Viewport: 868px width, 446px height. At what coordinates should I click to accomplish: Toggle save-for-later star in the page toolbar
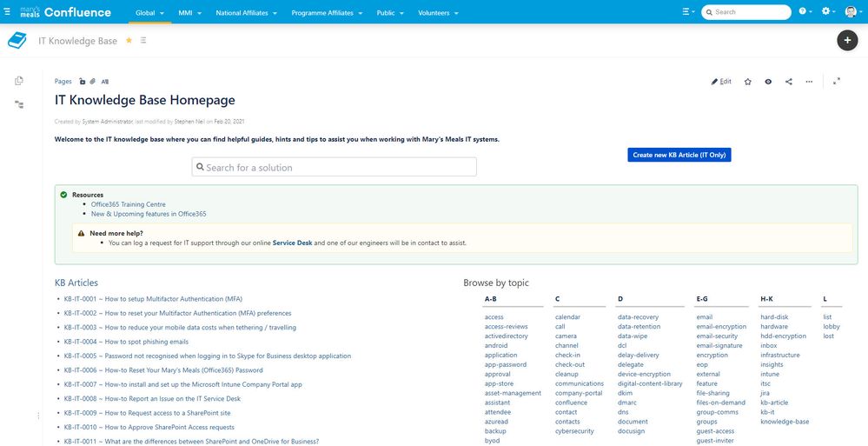[x=748, y=82]
